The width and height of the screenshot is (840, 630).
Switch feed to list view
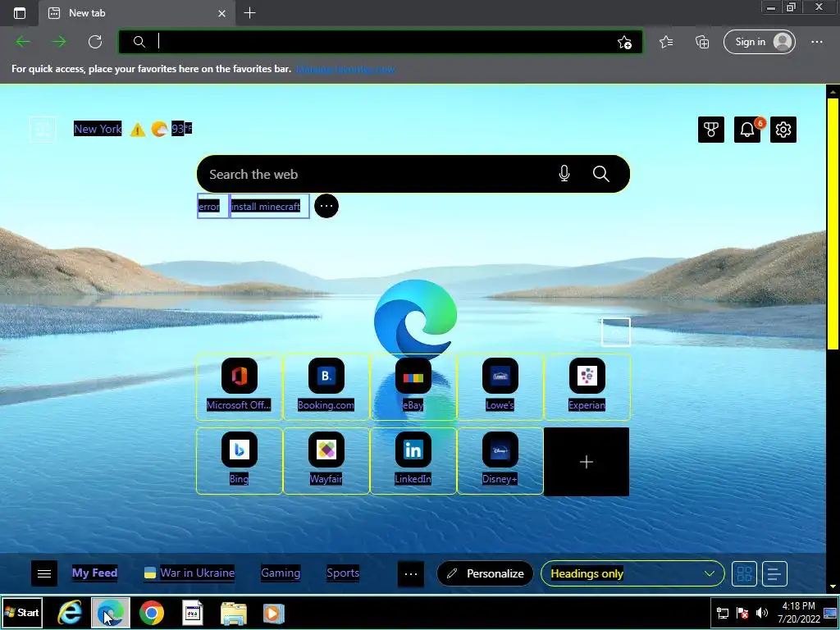click(x=774, y=573)
